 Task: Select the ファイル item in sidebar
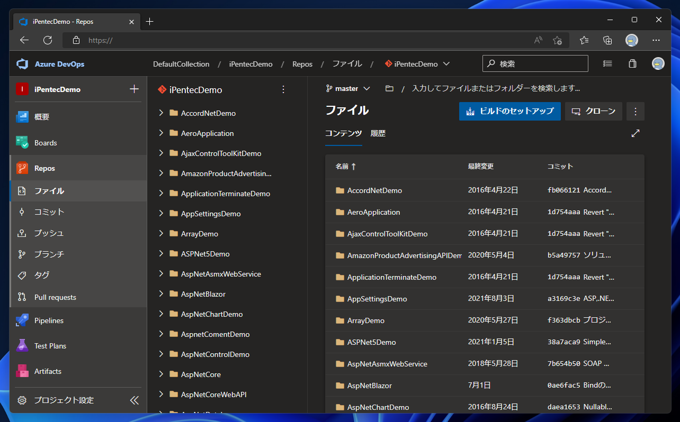point(78,191)
